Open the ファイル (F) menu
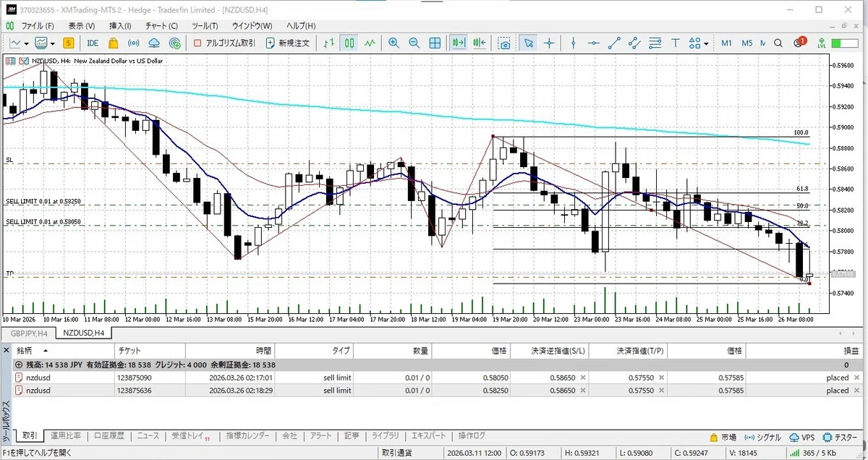Image resolution: width=868 pixels, height=460 pixels. (x=37, y=25)
